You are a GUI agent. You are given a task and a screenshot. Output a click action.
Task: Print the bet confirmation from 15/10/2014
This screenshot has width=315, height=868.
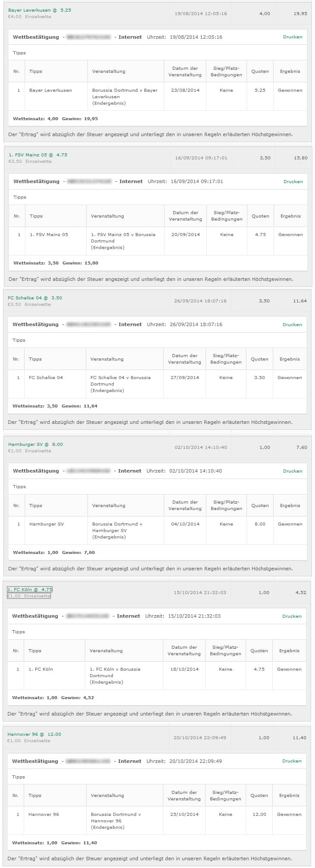coord(292,616)
